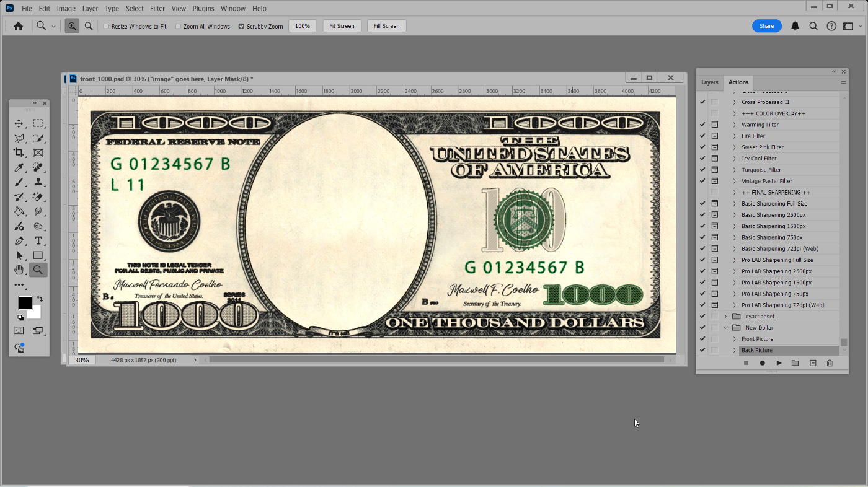Click the blue Share button
Viewport: 868px width, 487px height.
tap(766, 26)
